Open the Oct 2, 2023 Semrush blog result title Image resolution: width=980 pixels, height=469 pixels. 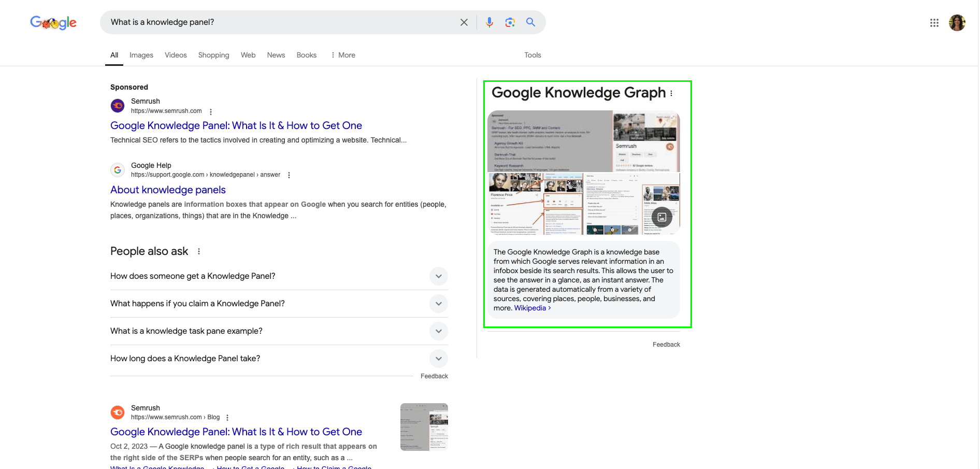[x=236, y=432]
